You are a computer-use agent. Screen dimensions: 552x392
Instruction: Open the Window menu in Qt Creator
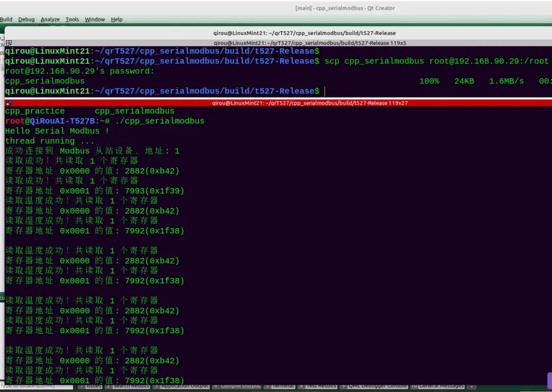click(x=95, y=19)
